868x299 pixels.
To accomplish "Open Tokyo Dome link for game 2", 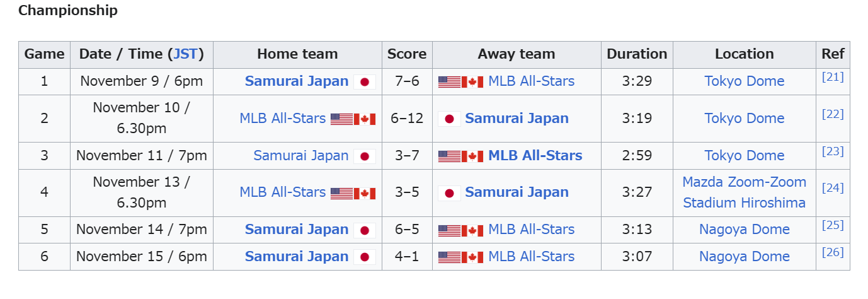I will [x=744, y=119].
